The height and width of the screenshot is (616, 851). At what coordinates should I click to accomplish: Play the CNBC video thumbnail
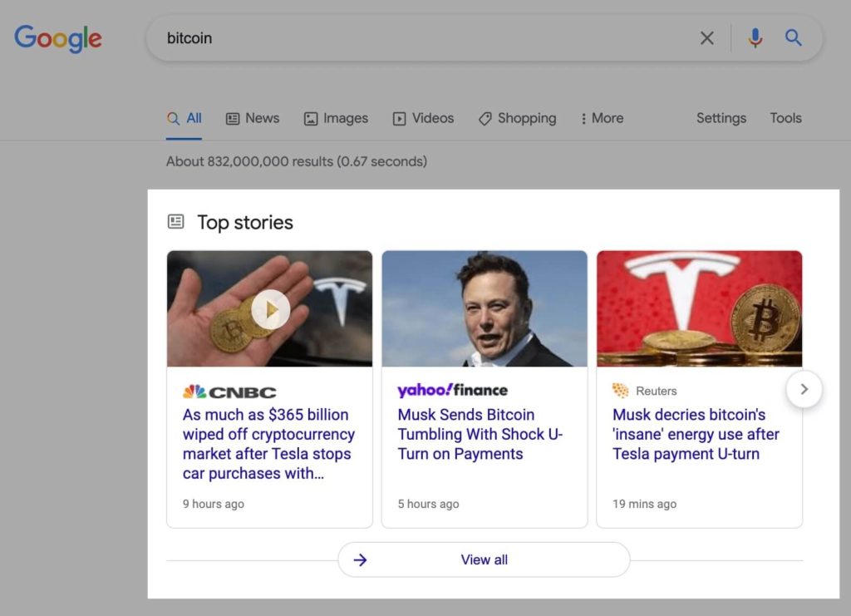(x=270, y=308)
